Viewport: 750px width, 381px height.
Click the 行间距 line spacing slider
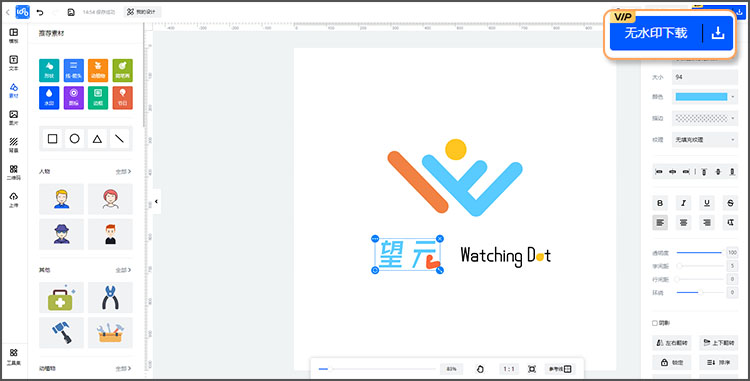click(x=700, y=279)
